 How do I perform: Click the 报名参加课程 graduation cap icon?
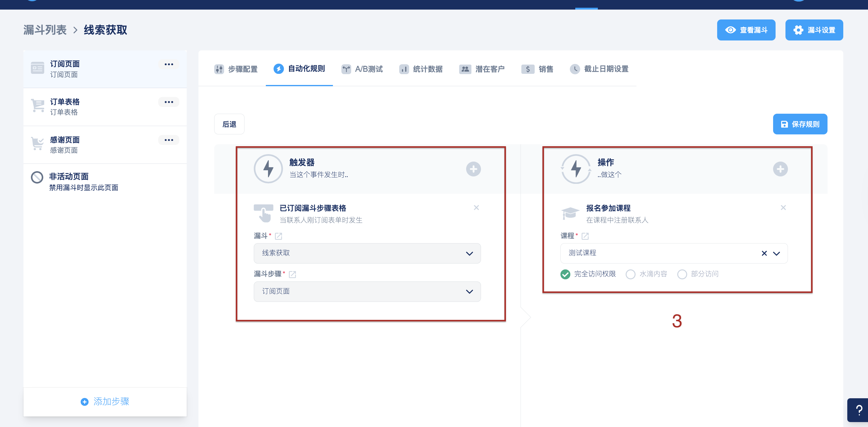(570, 213)
